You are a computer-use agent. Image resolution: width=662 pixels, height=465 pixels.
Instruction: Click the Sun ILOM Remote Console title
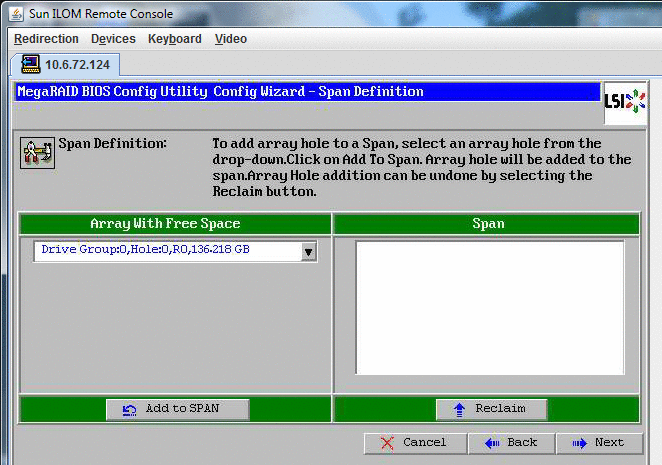[101, 14]
